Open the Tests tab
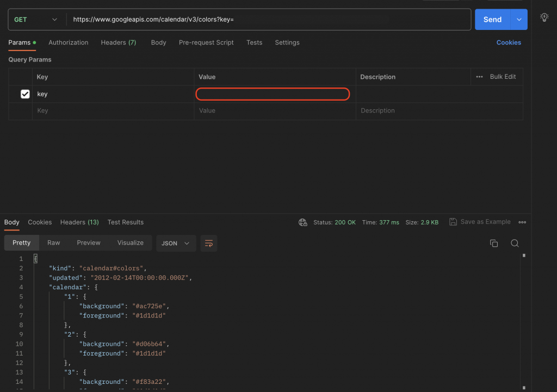 coord(255,42)
